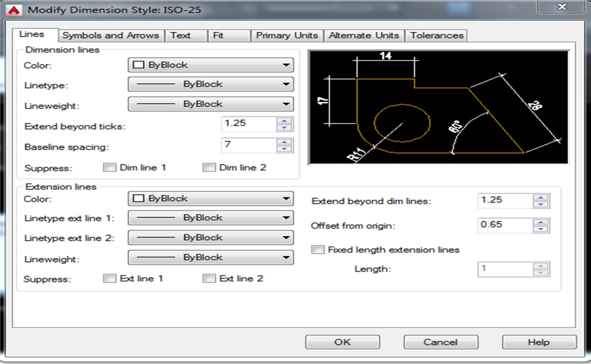Open Linetype ext line 1 dropdown
591x364 pixels.
(211, 218)
